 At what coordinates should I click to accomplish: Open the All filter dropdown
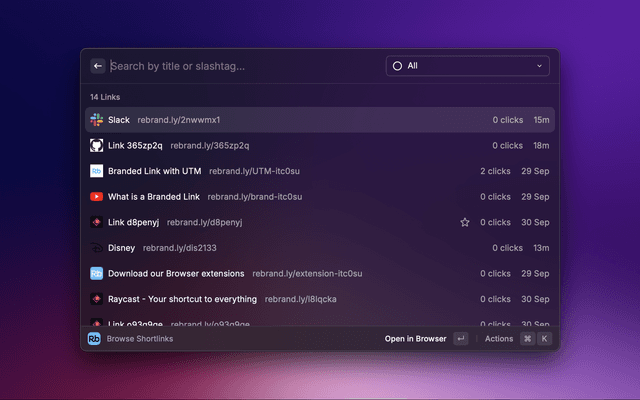tap(467, 66)
